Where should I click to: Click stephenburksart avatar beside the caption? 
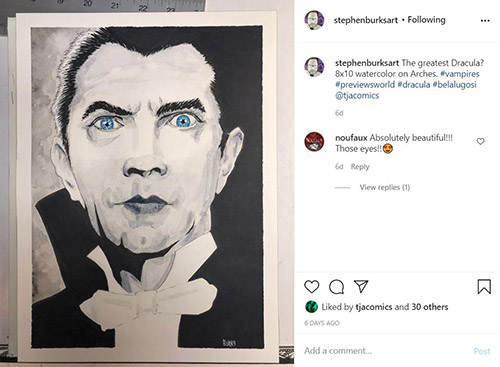pyautogui.click(x=314, y=67)
